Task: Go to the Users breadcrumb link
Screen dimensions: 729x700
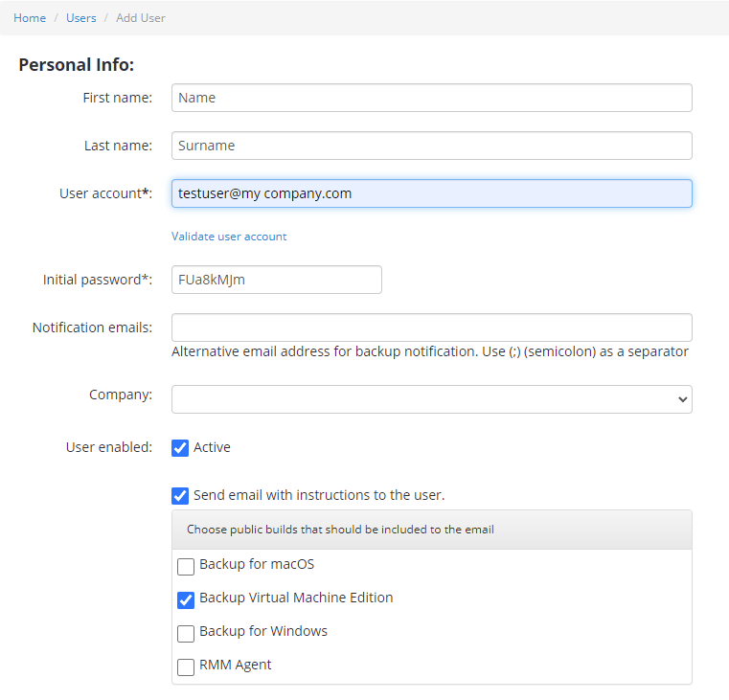Action: [80, 18]
